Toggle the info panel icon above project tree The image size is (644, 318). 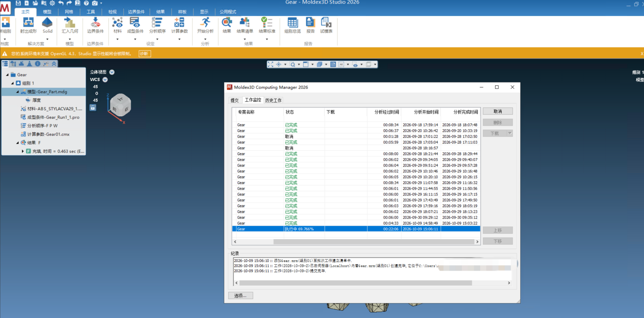click(x=37, y=64)
